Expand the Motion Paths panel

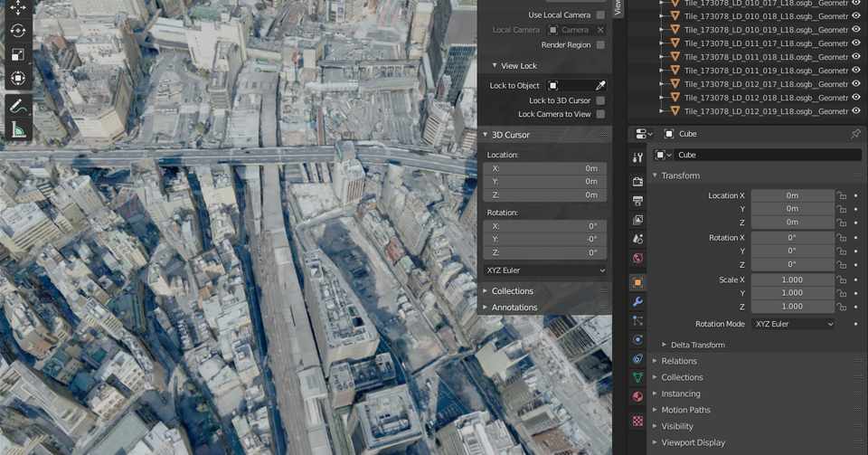(655, 410)
